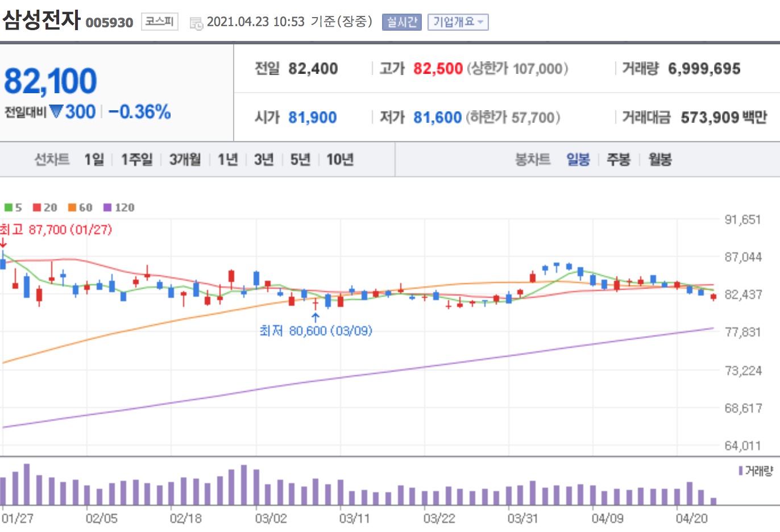Click the 삼성전자 stock name heading
The height and width of the screenshot is (532, 780).
(42, 20)
